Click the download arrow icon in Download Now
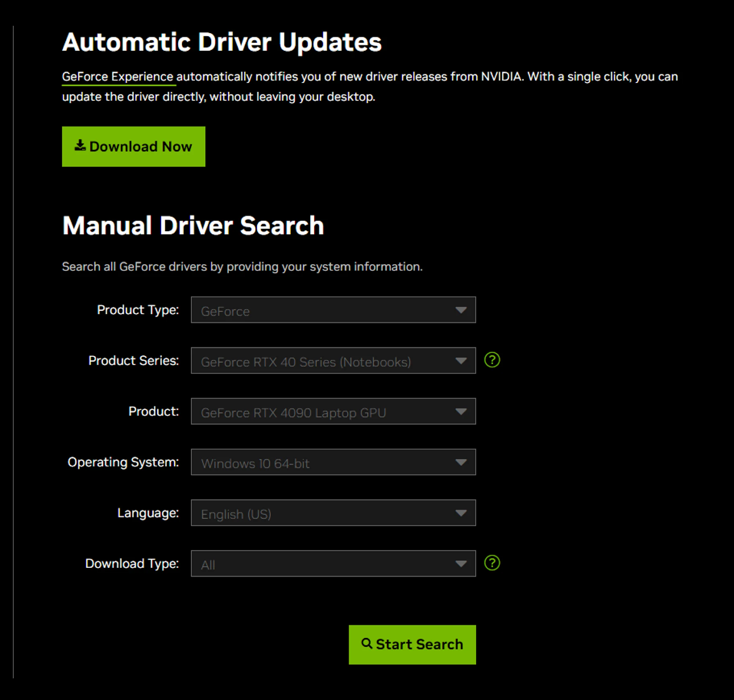The image size is (734, 700). (80, 145)
